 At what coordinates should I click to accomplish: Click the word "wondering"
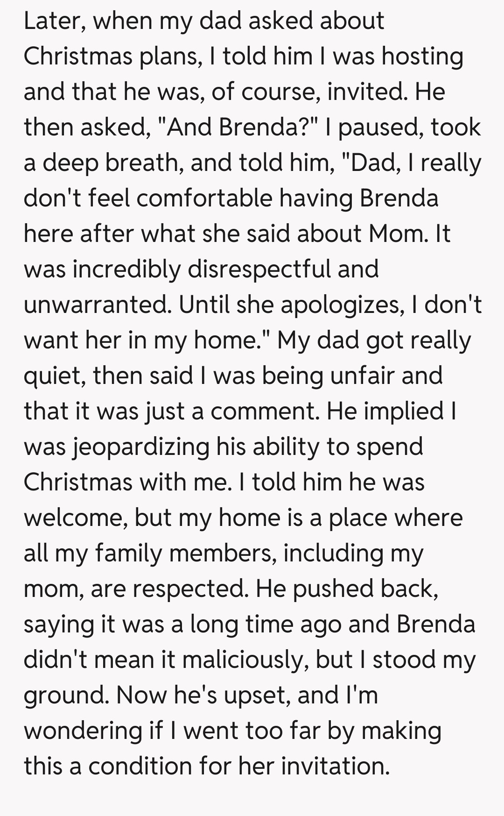[x=83, y=731]
